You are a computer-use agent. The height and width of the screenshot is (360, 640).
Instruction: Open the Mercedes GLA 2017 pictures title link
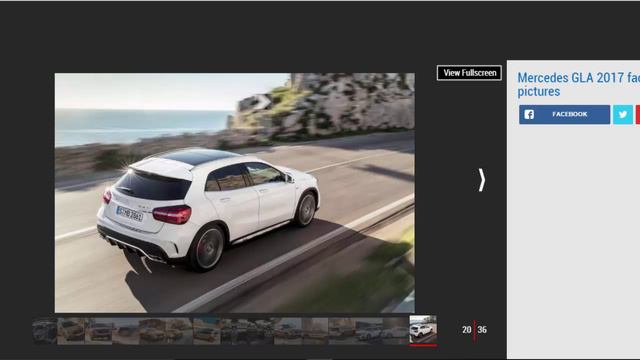[578, 84]
